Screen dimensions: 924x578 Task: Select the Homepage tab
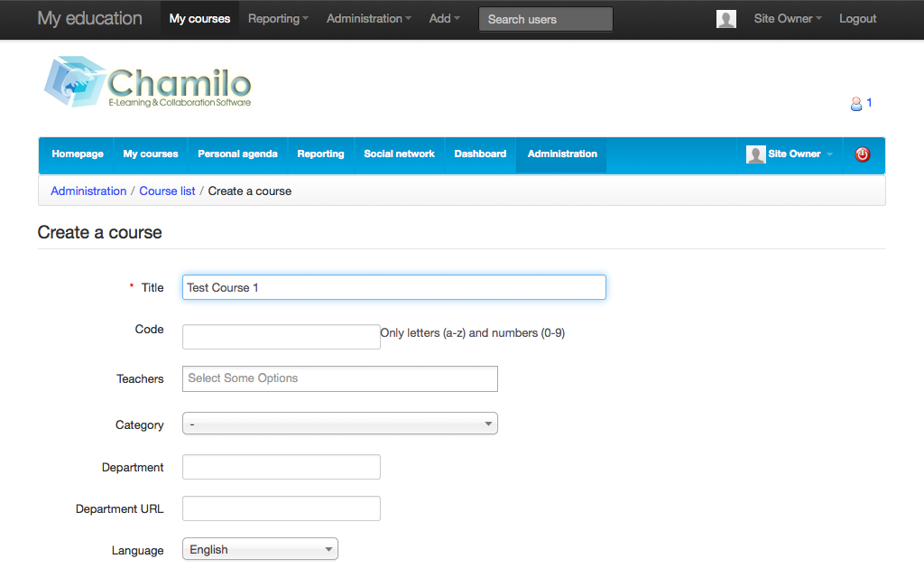point(78,154)
